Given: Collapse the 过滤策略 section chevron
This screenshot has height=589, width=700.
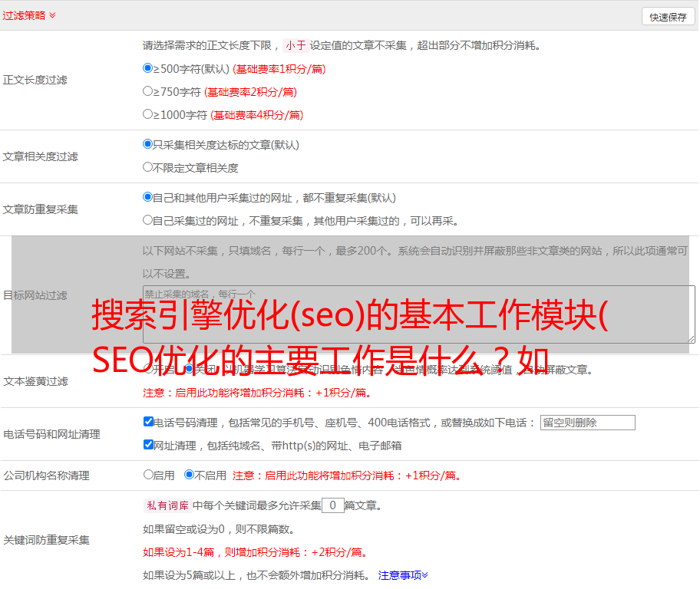Looking at the screenshot, I should point(52,15).
